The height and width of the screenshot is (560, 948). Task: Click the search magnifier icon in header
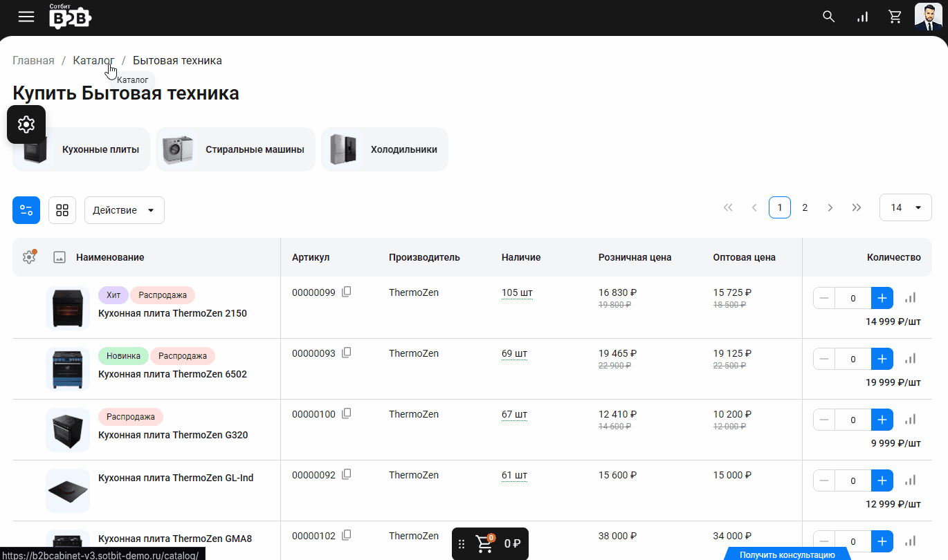tap(828, 17)
